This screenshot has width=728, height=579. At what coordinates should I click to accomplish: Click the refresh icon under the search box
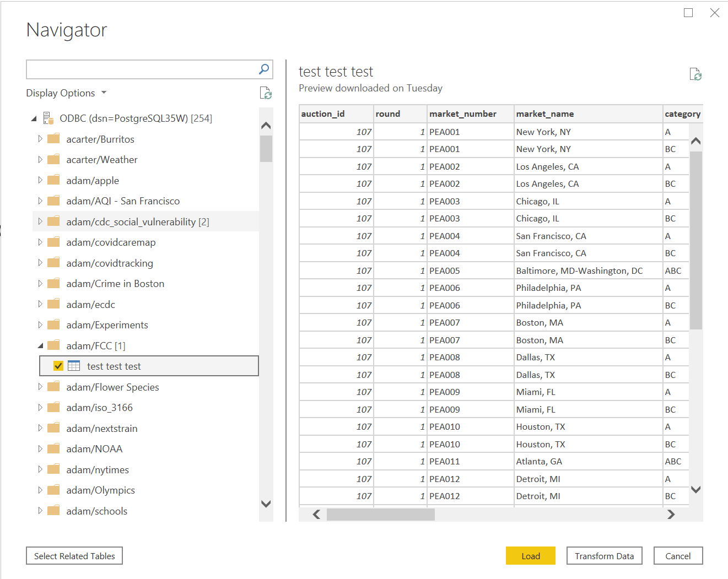(266, 93)
